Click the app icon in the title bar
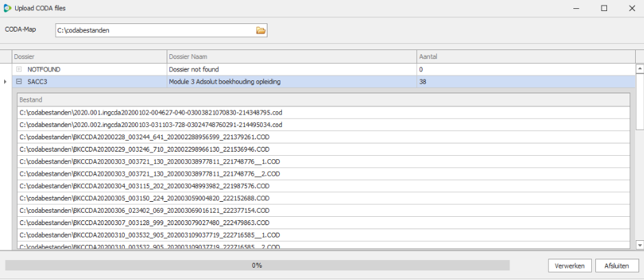Viewport: 644px width, 280px height. pyautogui.click(x=7, y=8)
